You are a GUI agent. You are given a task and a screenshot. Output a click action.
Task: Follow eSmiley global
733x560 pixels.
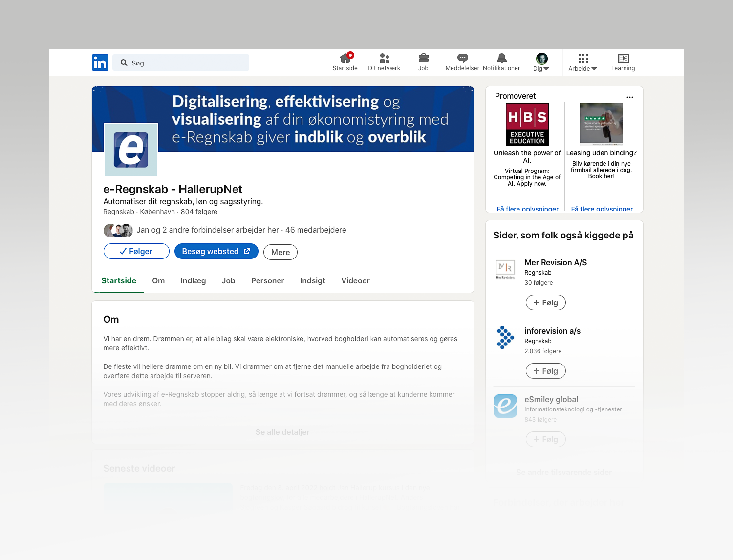(545, 439)
